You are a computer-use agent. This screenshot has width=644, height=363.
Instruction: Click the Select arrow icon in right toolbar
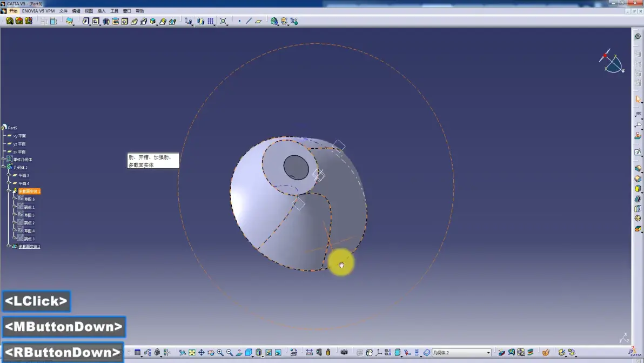point(638,99)
